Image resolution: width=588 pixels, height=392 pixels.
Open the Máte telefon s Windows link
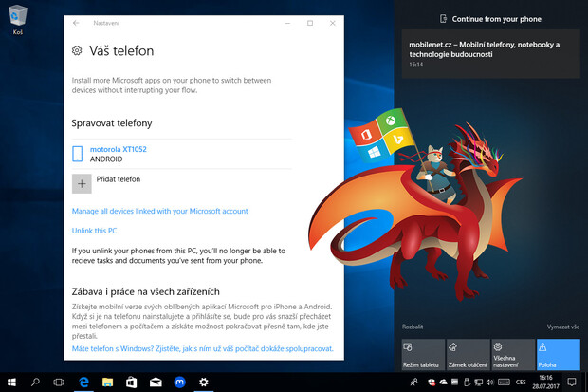tap(203, 349)
